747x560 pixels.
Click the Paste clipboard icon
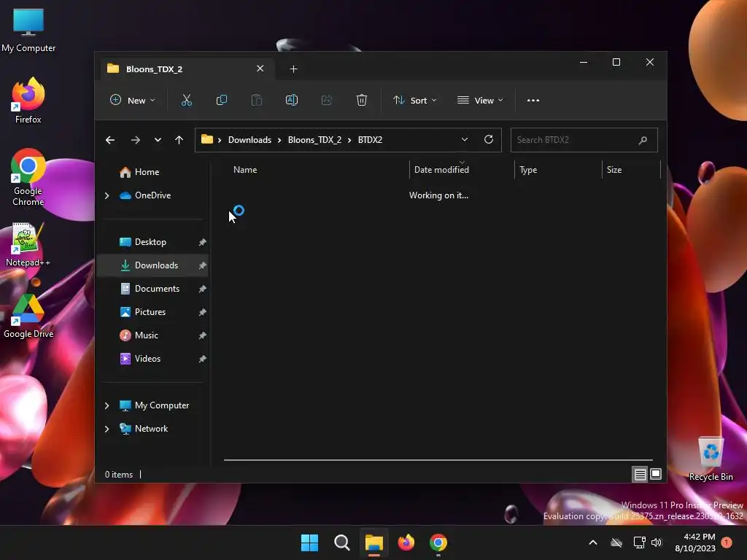(x=257, y=101)
